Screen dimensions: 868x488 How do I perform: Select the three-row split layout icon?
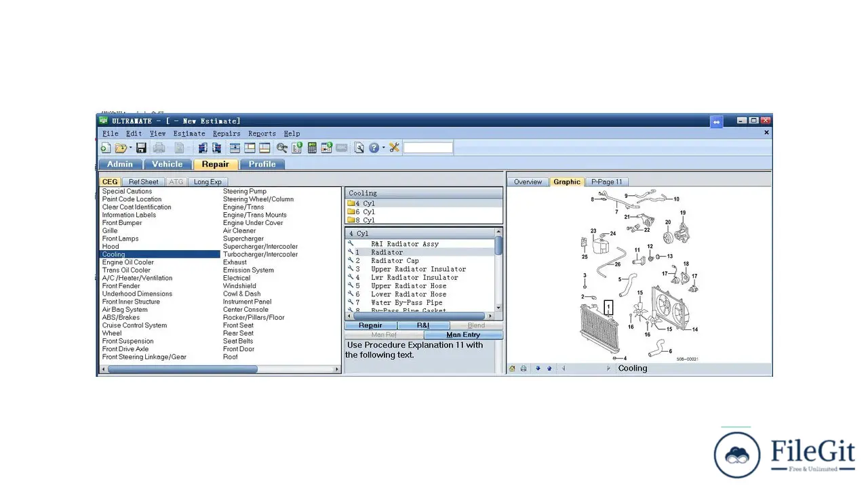click(235, 148)
